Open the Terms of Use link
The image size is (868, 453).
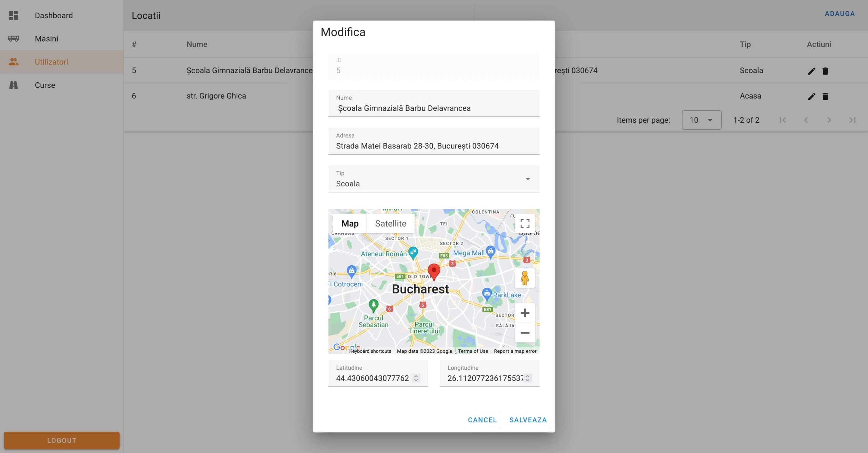click(x=473, y=351)
